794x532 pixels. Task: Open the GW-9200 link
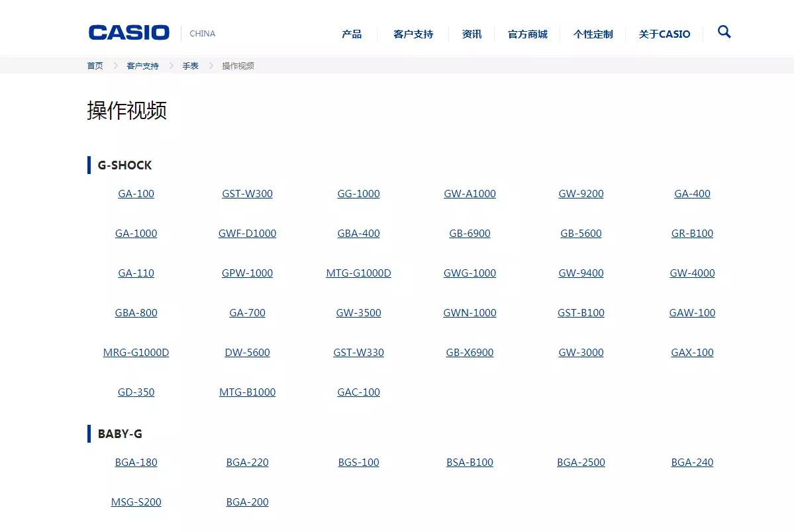[581, 193]
